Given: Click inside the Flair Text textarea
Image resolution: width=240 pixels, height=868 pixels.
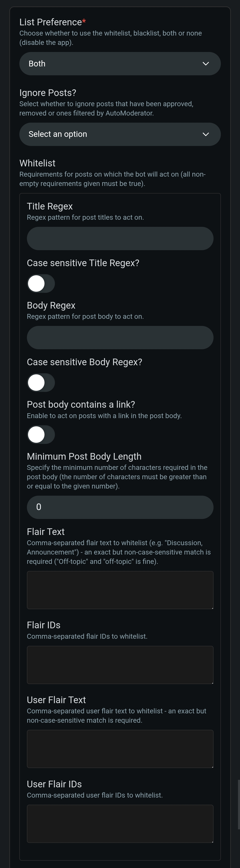Looking at the screenshot, I should click(120, 590).
